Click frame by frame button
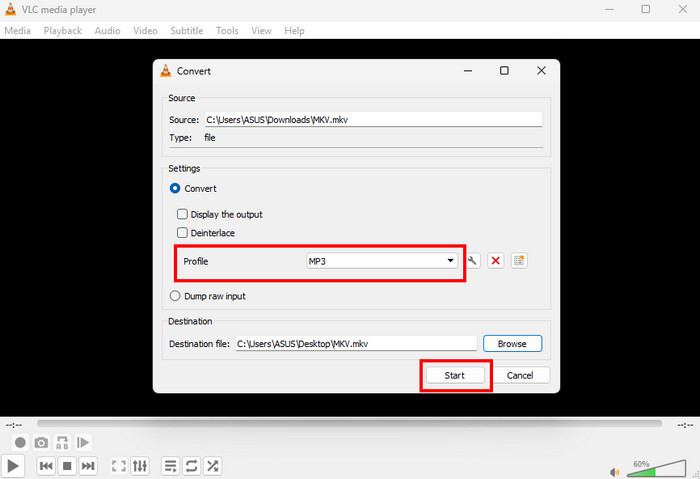 tap(83, 442)
